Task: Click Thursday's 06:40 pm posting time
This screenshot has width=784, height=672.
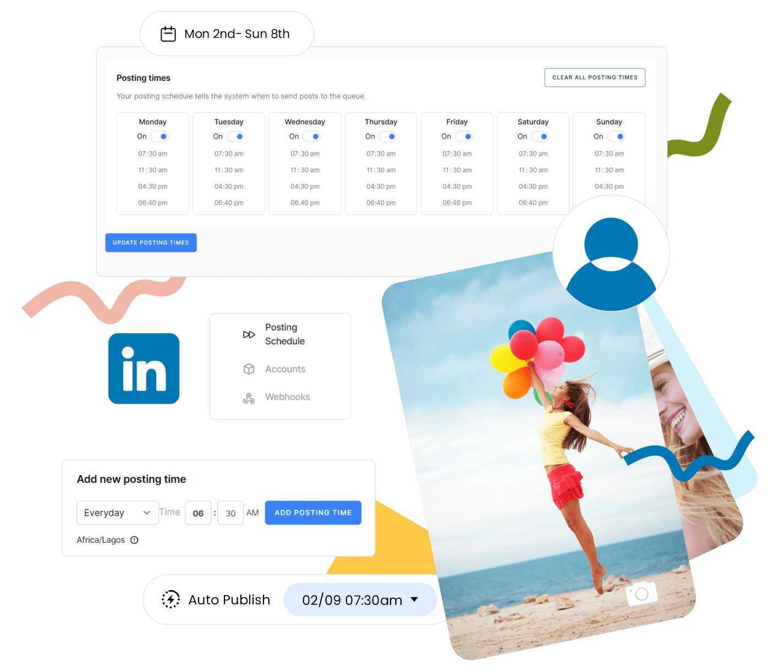Action: pos(381,203)
